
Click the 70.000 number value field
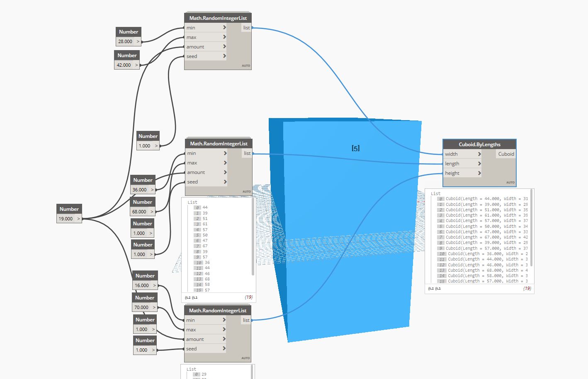click(141, 307)
